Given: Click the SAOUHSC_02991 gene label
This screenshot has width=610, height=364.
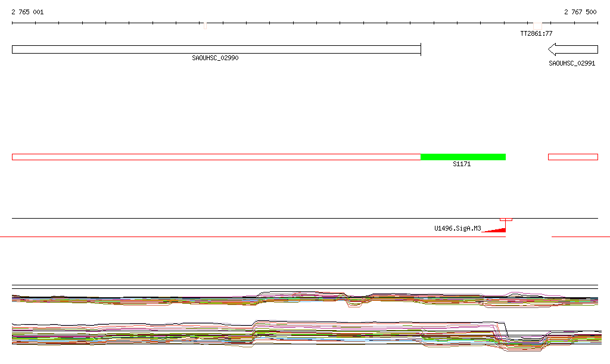Looking at the screenshot, I should pyautogui.click(x=572, y=63).
